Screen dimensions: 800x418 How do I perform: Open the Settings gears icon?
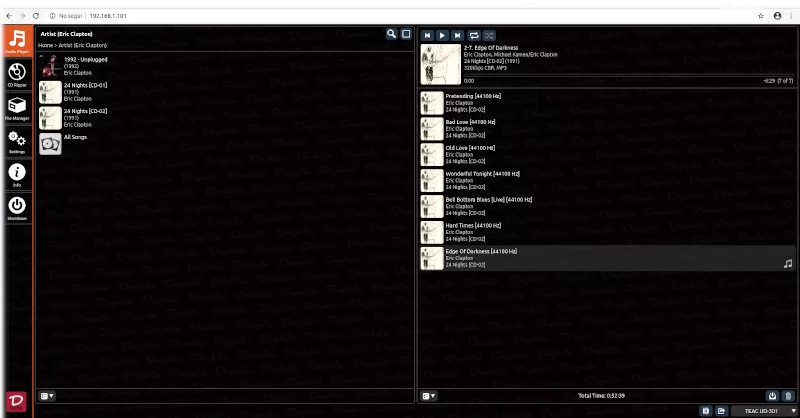coord(17,141)
